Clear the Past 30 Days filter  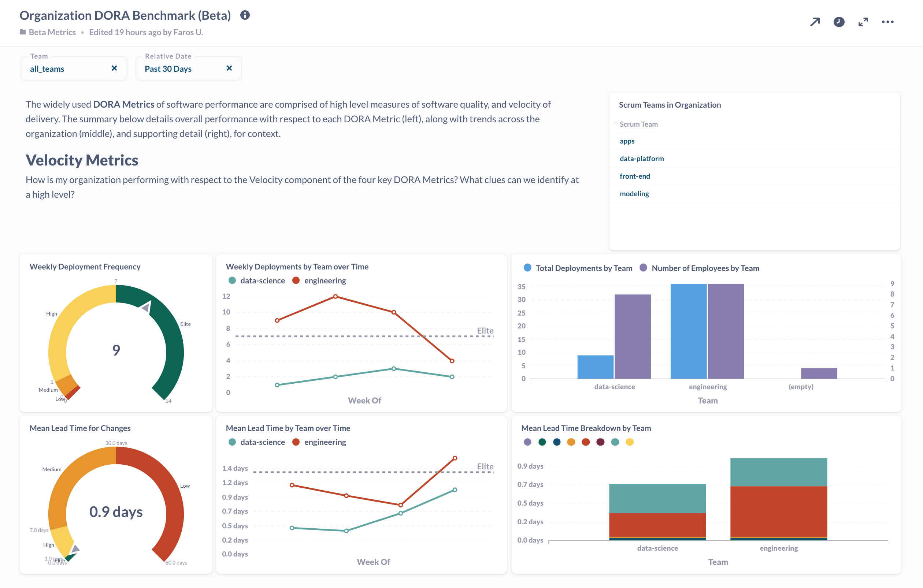point(229,68)
